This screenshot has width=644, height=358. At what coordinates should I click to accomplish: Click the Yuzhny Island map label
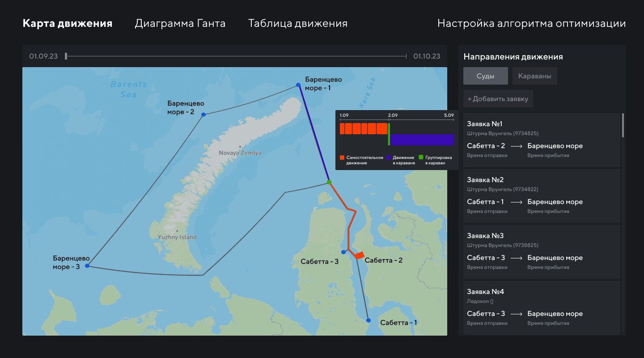point(177,237)
